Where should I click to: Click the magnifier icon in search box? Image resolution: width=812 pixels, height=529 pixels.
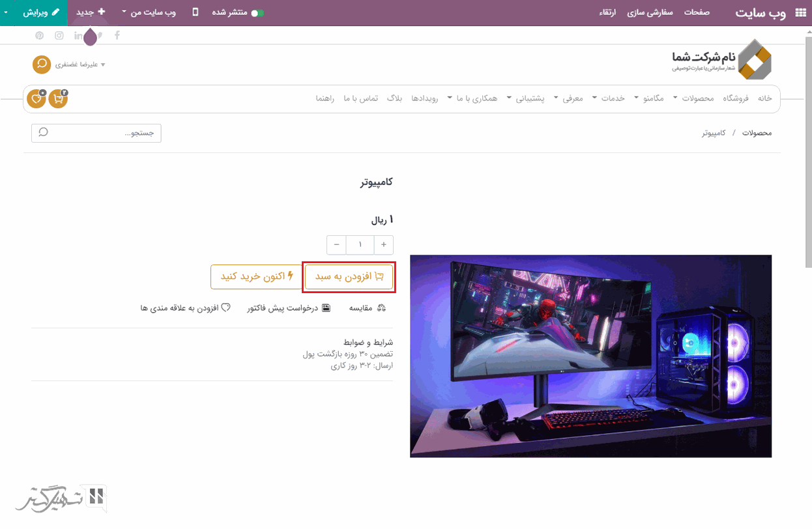43,132
